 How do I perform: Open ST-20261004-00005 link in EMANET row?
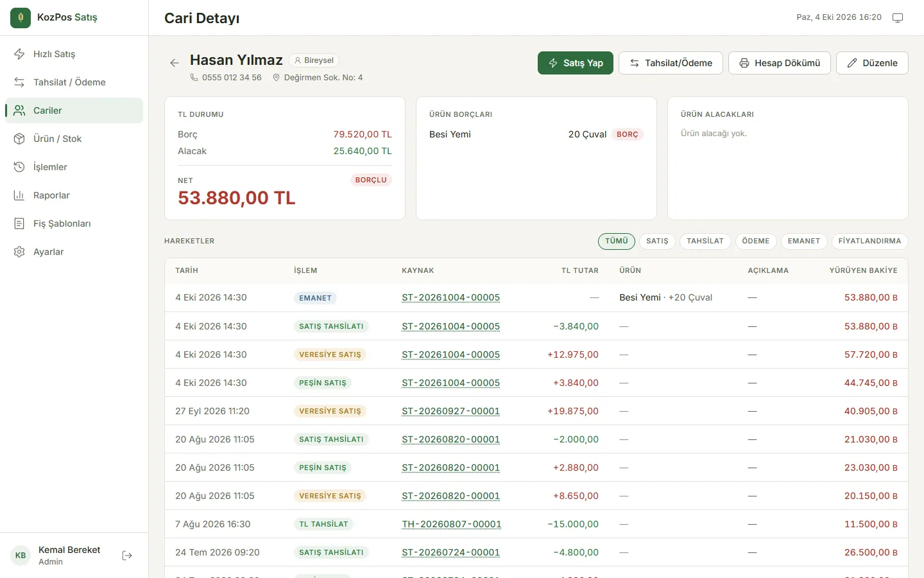coord(450,297)
